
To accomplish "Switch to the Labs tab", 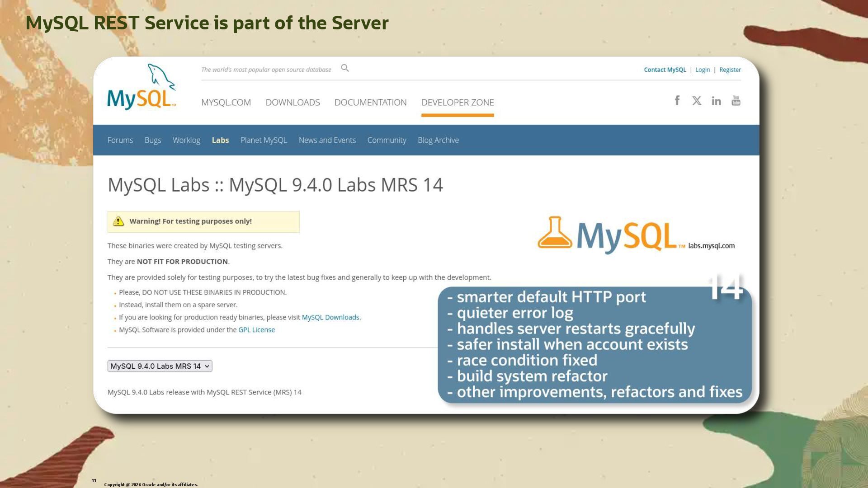I will point(220,140).
